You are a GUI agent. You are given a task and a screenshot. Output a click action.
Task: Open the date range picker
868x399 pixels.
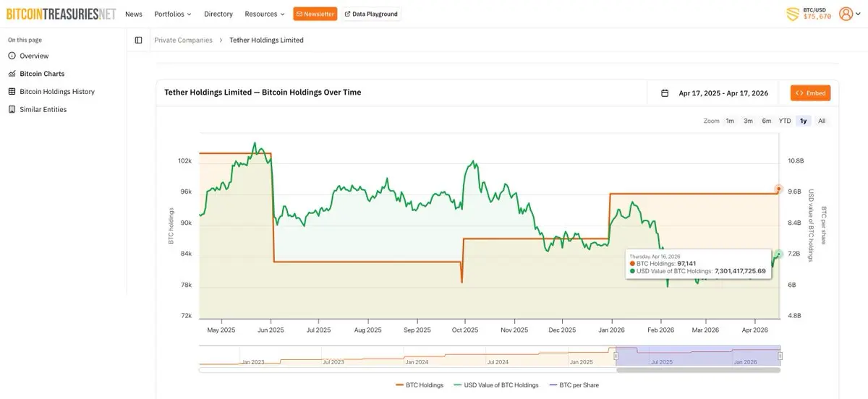(x=723, y=93)
